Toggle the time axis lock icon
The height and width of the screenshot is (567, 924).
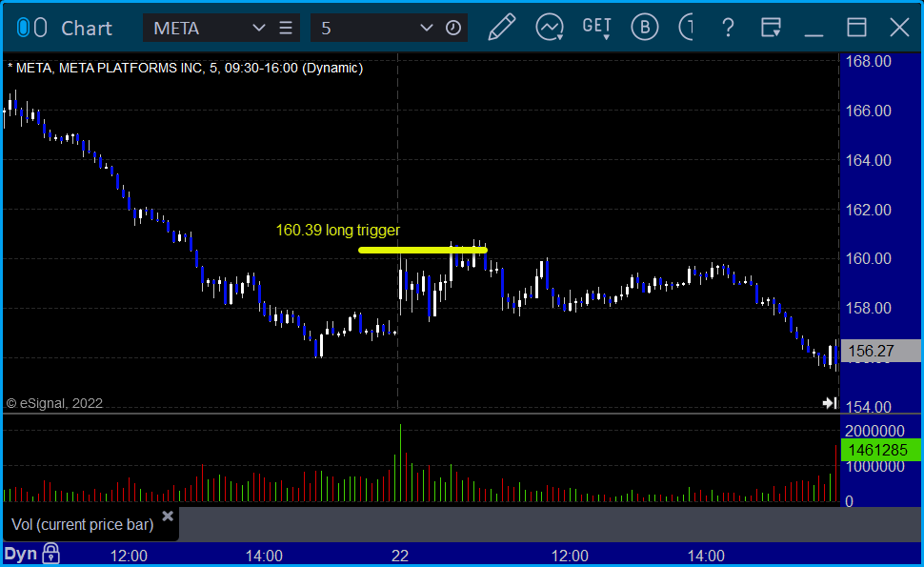[50, 554]
